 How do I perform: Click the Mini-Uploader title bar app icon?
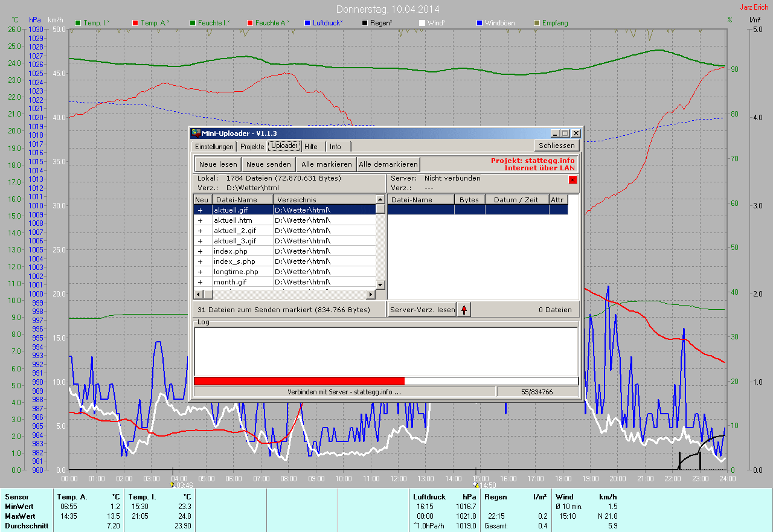(x=196, y=133)
